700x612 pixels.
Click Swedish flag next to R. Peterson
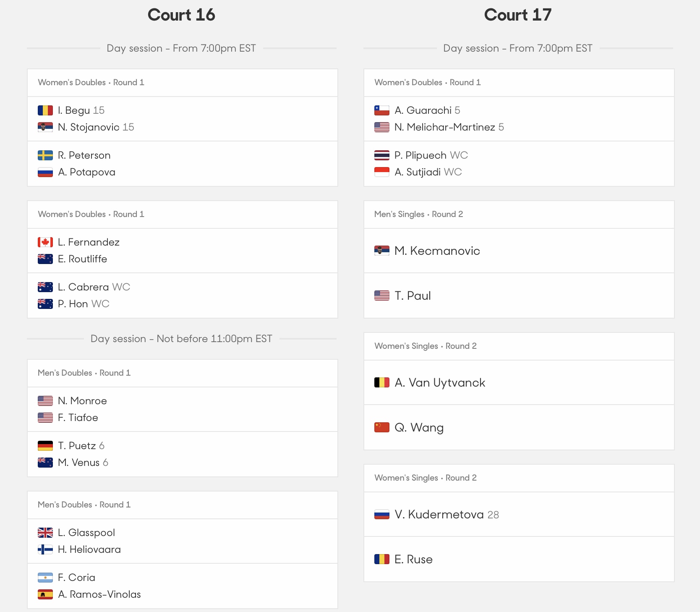[x=45, y=155]
